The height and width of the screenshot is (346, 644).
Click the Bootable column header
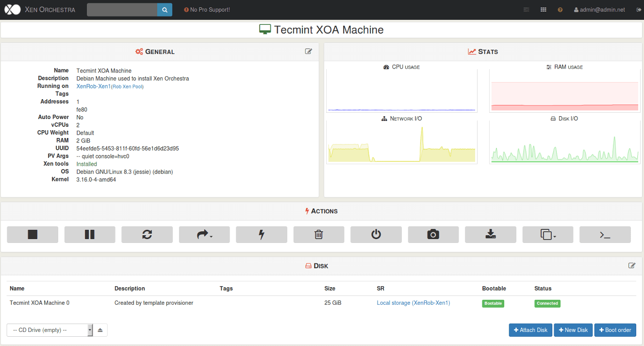point(494,288)
